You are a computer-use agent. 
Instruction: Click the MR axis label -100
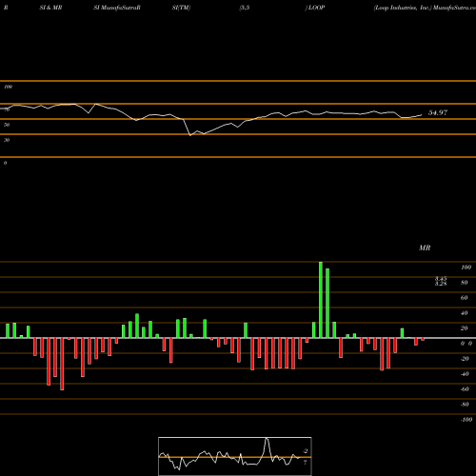pos(466,420)
